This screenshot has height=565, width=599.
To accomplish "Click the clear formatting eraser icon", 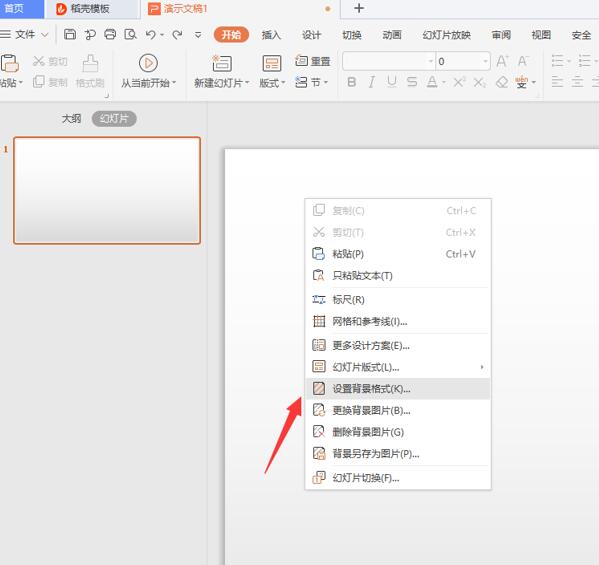I will 502,82.
